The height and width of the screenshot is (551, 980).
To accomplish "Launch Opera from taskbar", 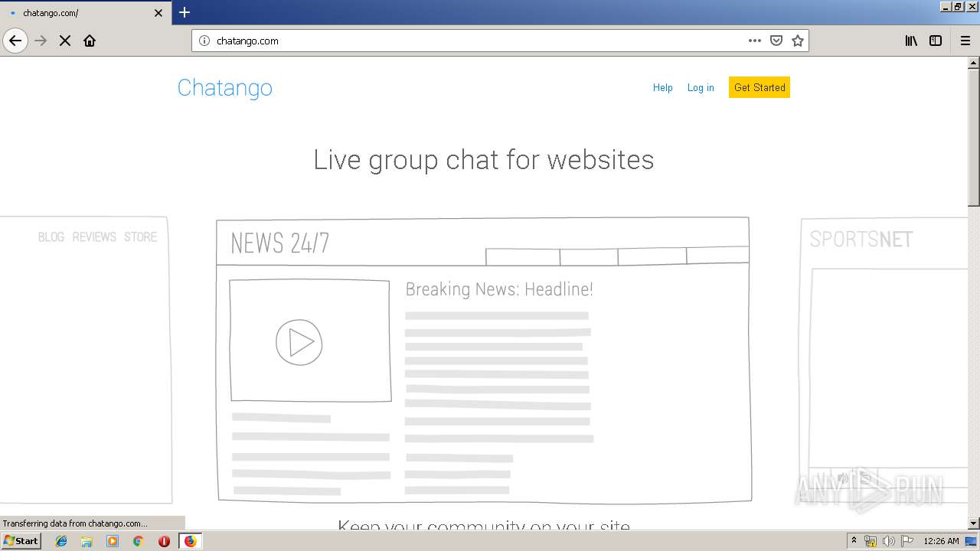I will [164, 541].
